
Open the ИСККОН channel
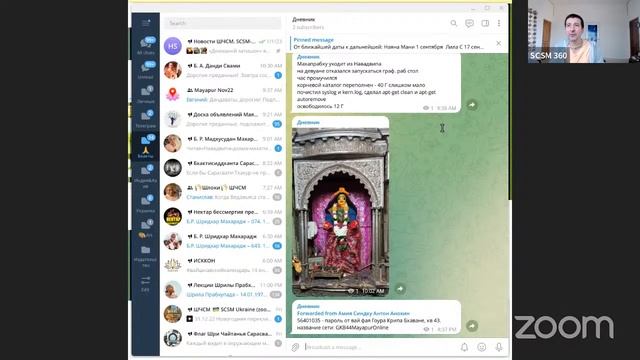point(222,265)
